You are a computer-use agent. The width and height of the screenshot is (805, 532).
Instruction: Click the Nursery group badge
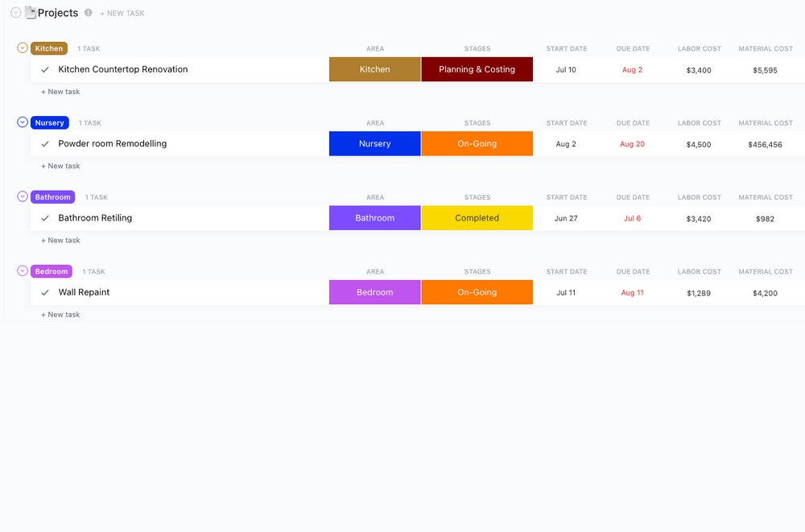pos(49,122)
